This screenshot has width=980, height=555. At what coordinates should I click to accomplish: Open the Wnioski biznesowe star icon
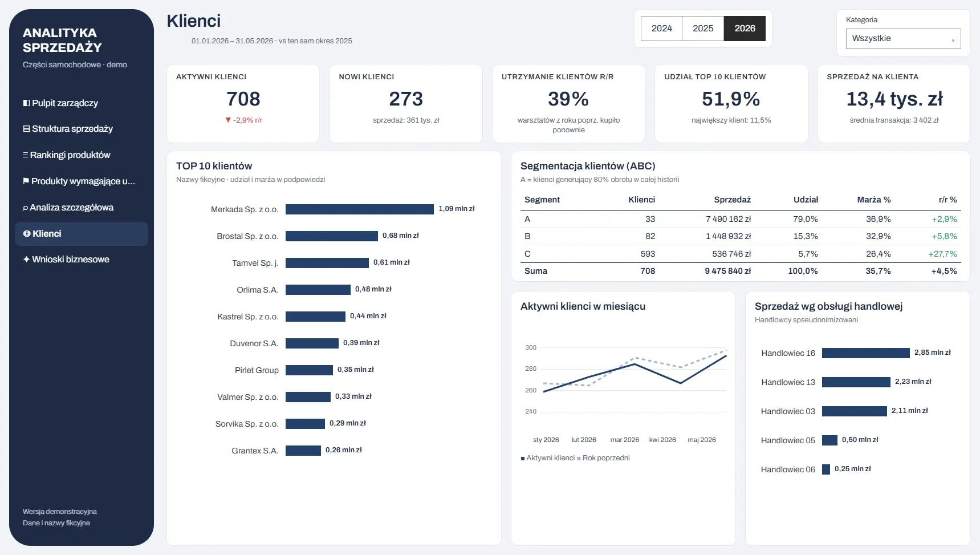point(26,260)
